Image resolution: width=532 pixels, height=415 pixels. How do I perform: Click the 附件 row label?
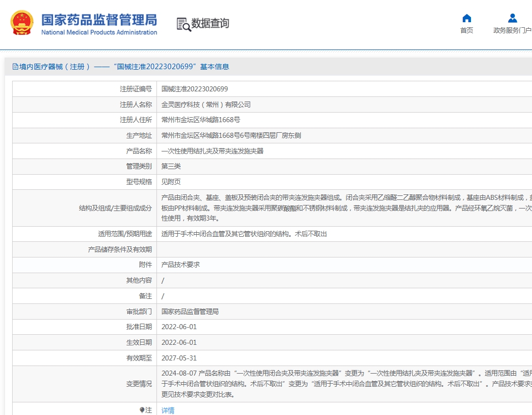tap(145, 265)
